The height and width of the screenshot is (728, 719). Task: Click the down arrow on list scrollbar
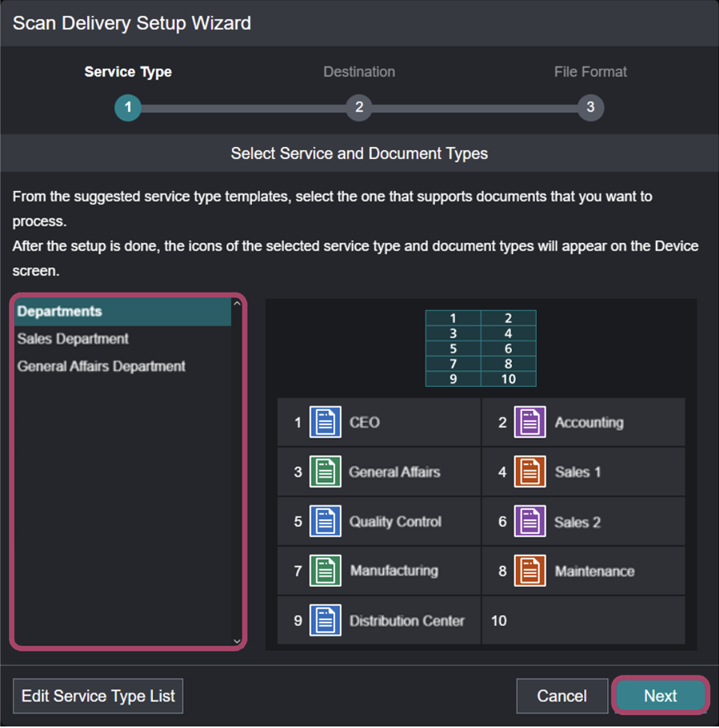[x=237, y=642]
